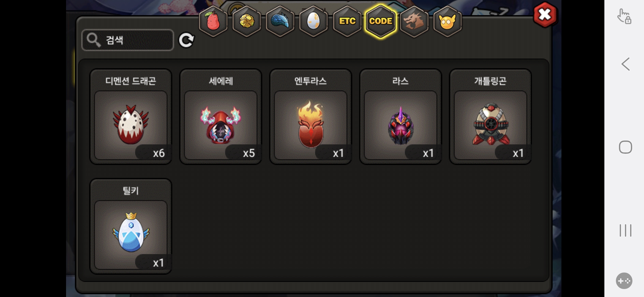
Task: Select the 디멘션 드래곤 egg card
Action: 131,117
